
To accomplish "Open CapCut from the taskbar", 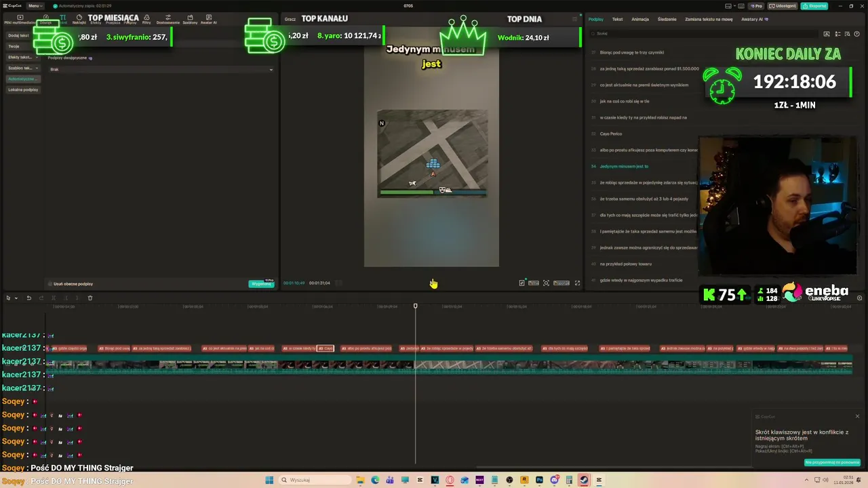I will pos(599,480).
